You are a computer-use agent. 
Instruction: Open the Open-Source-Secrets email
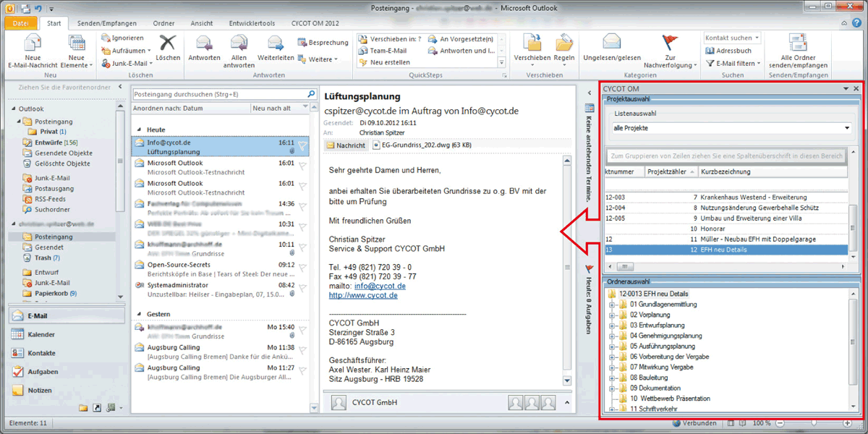click(x=221, y=270)
